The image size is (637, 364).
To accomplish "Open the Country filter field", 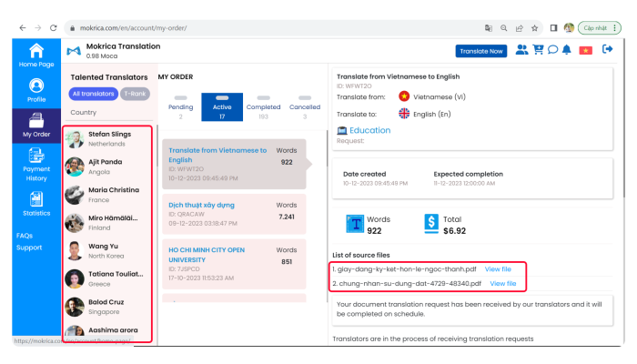I will point(107,113).
